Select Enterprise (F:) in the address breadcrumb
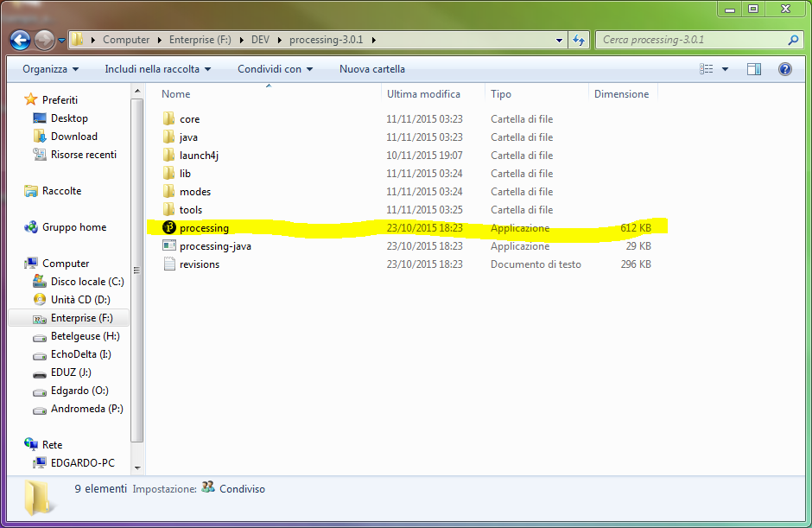 click(200, 40)
